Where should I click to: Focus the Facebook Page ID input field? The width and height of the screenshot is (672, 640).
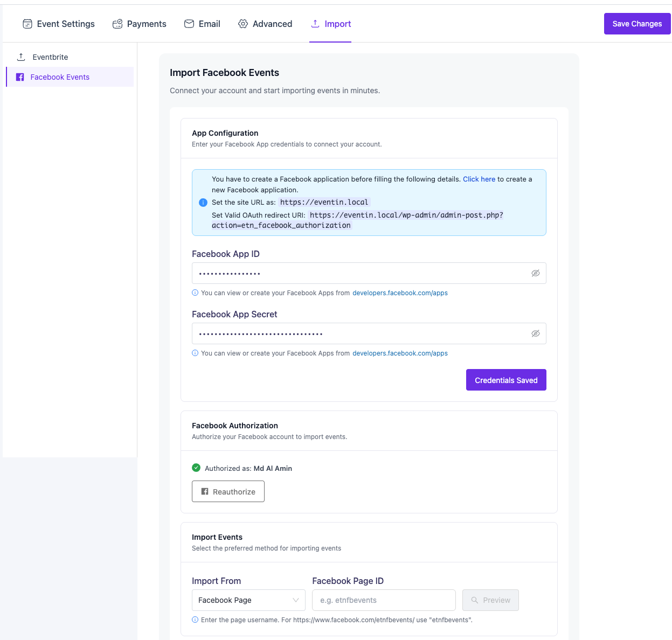tap(383, 600)
